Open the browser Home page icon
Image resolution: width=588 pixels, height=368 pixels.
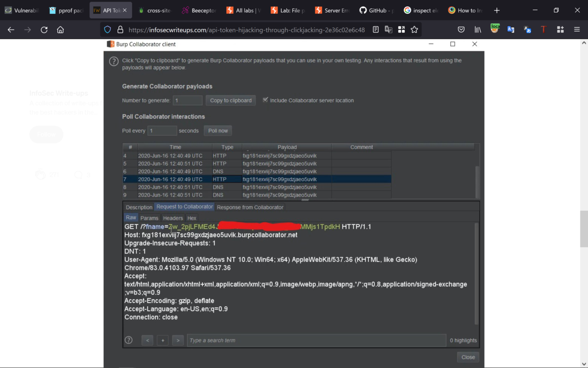click(60, 29)
